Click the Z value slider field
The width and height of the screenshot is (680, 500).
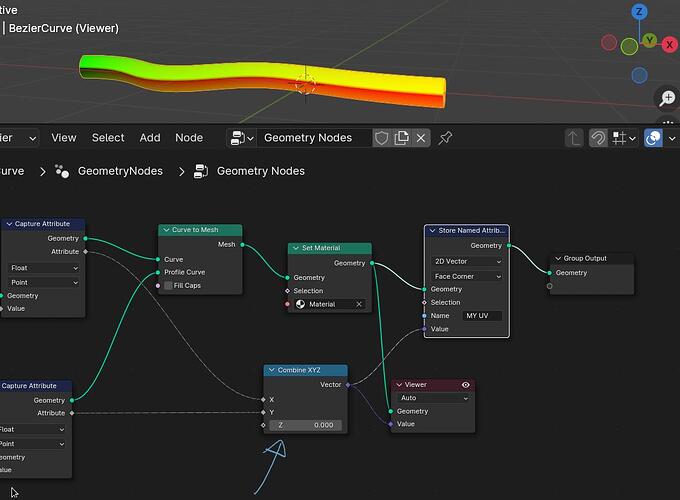click(x=305, y=425)
